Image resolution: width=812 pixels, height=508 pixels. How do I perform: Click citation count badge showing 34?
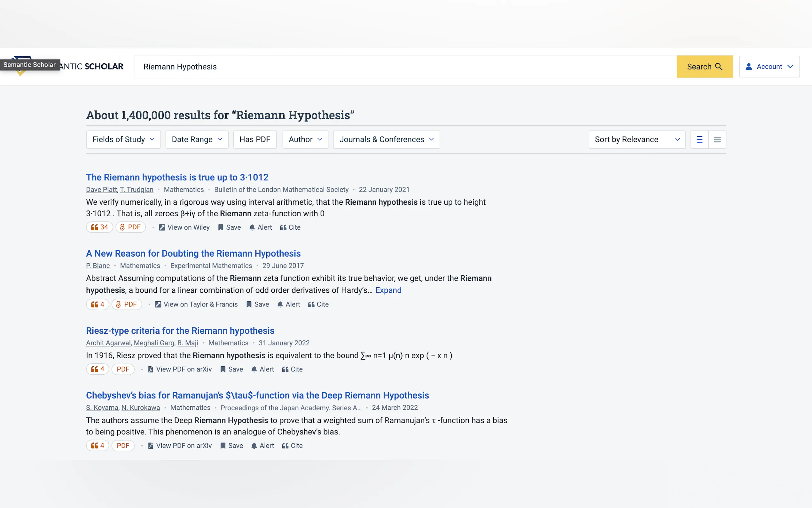click(99, 227)
